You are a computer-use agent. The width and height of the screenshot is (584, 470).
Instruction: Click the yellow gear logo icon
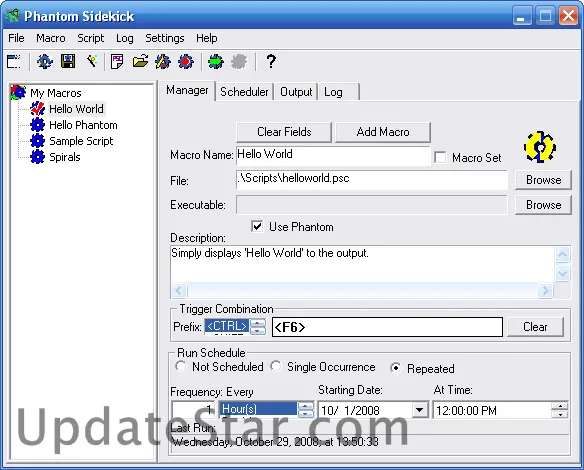click(x=540, y=146)
